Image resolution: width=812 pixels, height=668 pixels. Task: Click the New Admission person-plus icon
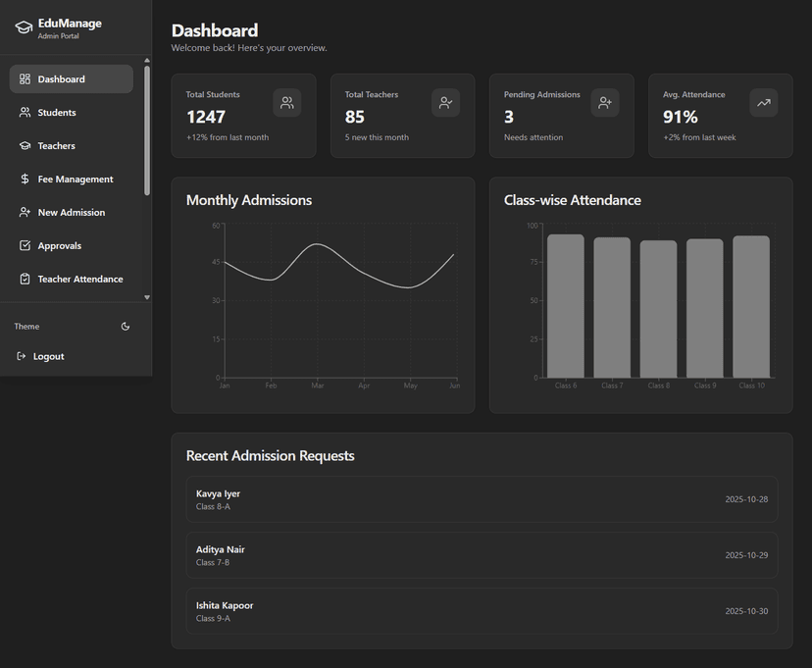tap(23, 212)
